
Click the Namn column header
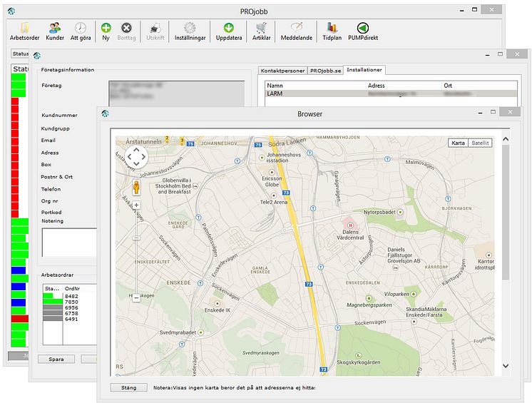click(x=315, y=86)
